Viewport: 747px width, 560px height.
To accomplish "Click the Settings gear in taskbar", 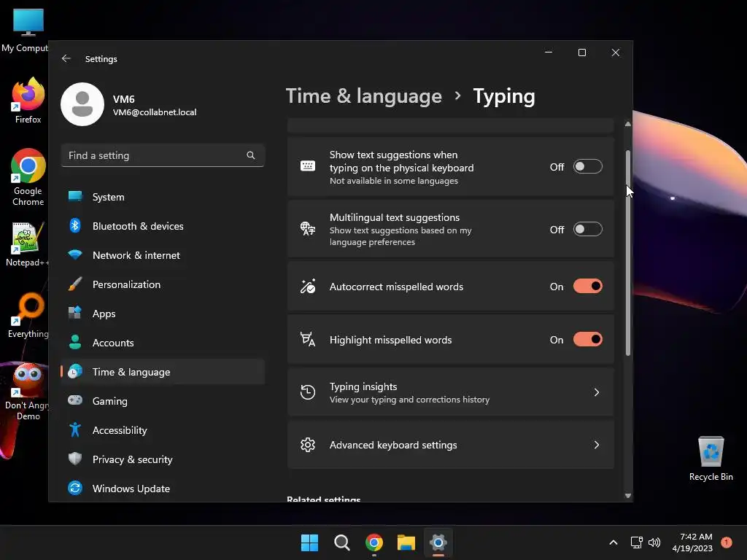I will click(x=438, y=542).
